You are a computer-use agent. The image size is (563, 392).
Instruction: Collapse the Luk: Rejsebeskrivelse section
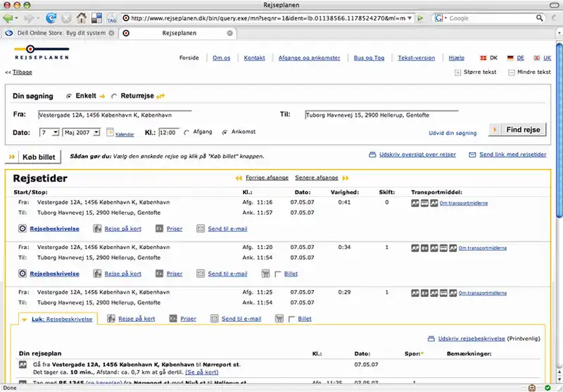(x=58, y=319)
